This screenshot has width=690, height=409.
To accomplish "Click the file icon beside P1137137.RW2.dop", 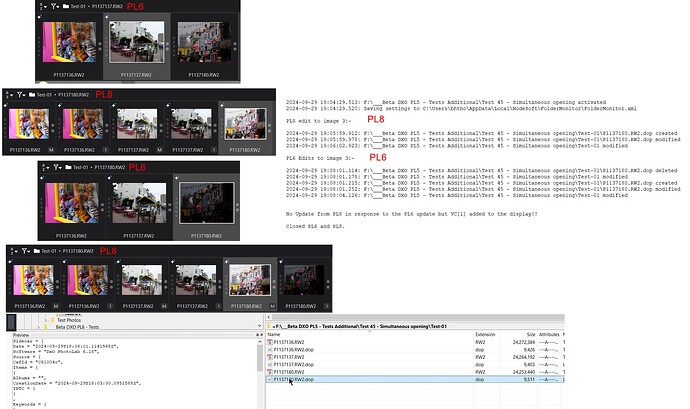I will click(270, 365).
